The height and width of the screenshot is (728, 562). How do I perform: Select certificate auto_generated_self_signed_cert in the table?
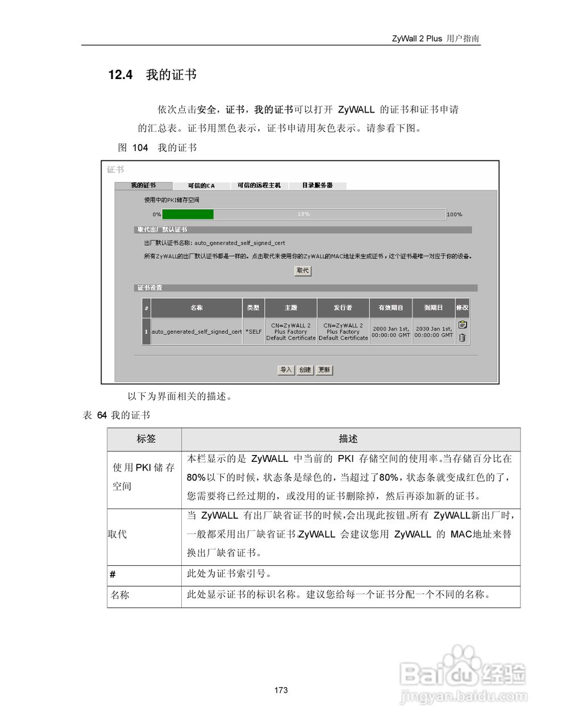pyautogui.click(x=195, y=331)
